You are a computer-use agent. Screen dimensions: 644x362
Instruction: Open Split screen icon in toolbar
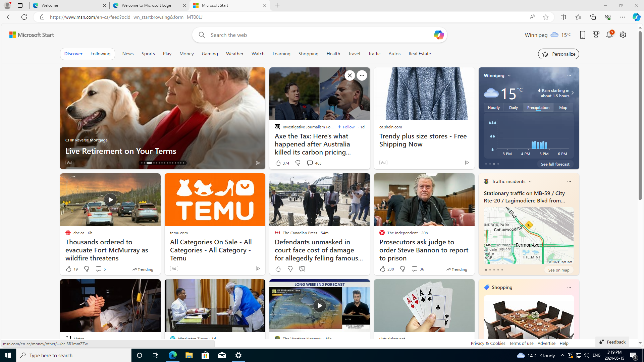pyautogui.click(x=563, y=17)
